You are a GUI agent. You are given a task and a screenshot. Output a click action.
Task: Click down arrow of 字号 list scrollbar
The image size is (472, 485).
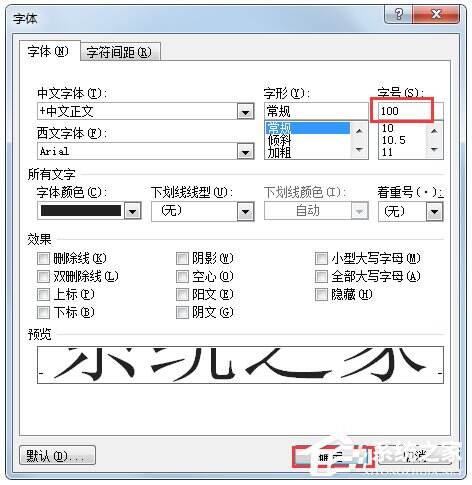pos(434,149)
